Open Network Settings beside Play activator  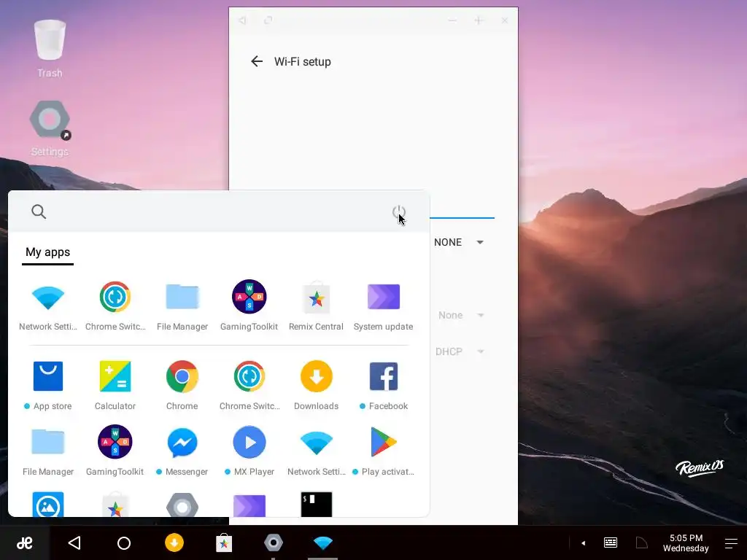317,451
